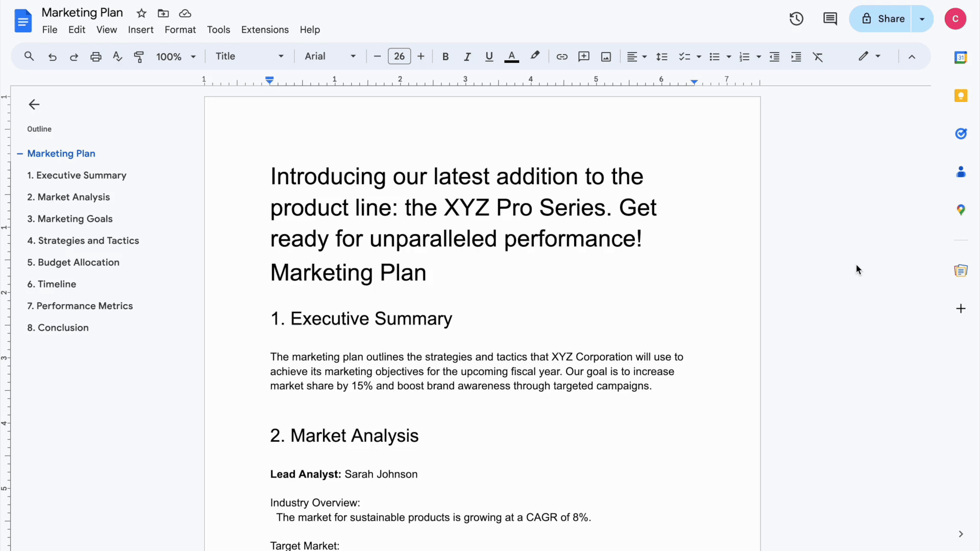Click the Share button

point(883,19)
